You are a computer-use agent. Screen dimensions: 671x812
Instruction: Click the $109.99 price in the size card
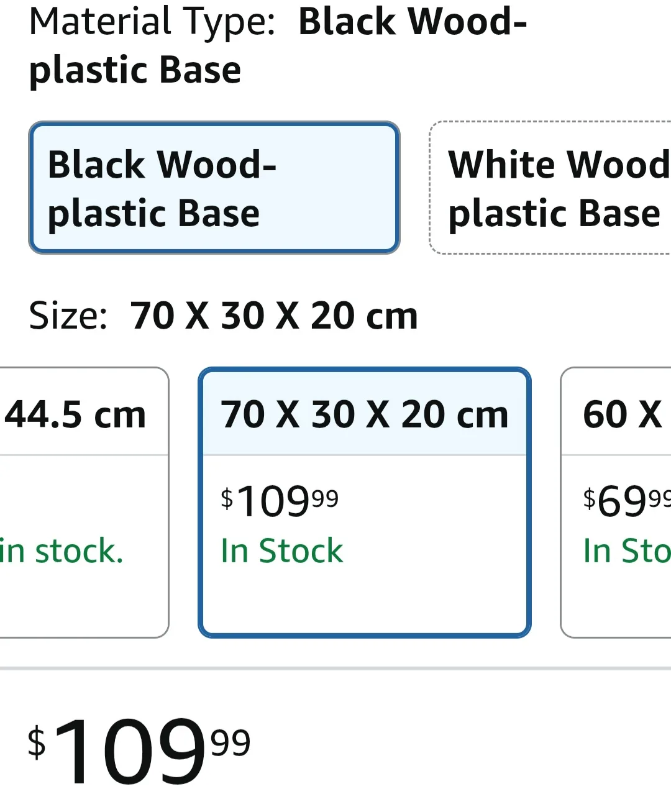pos(278,499)
